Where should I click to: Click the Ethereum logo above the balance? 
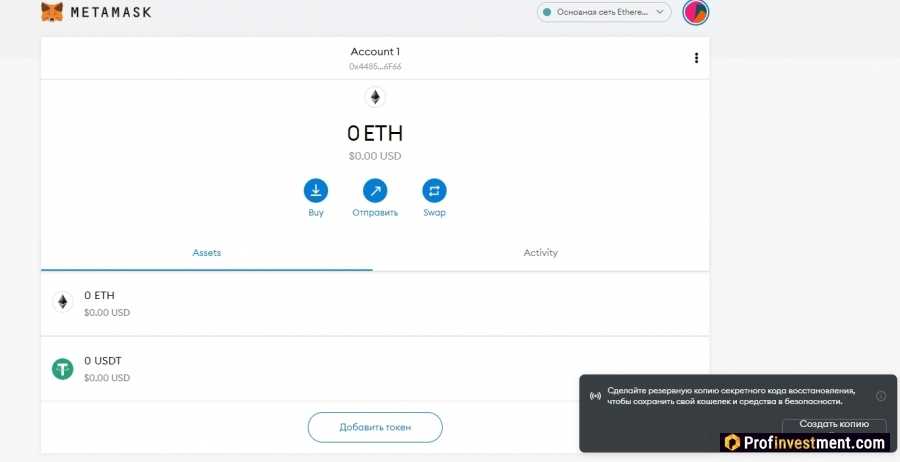pos(375,97)
